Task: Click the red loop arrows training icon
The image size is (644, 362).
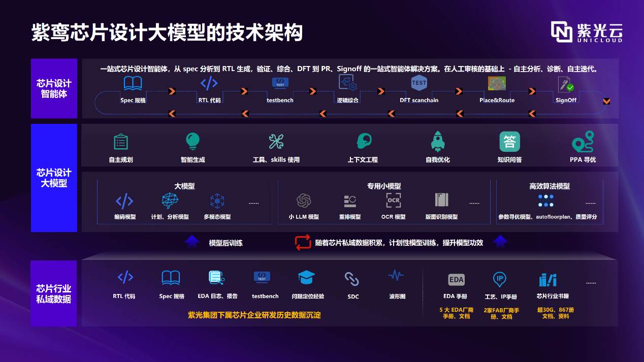Action: 303,242
